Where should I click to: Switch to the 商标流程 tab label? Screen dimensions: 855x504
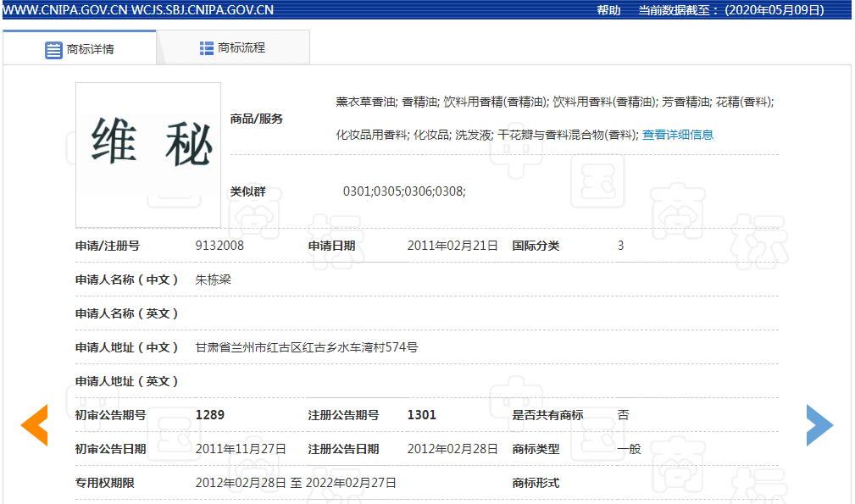coord(242,48)
